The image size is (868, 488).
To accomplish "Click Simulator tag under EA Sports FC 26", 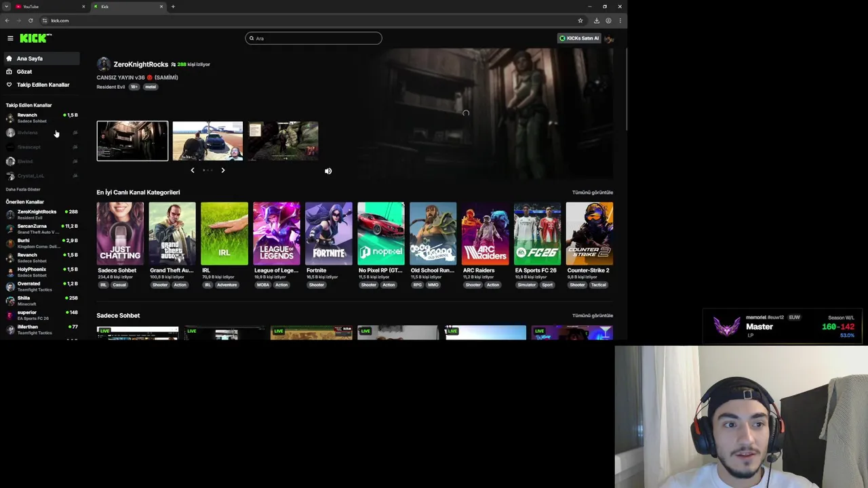I will 527,285.
